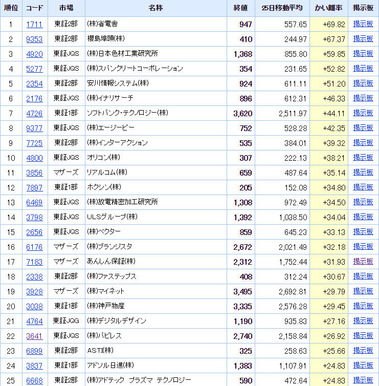This screenshot has height=386, width=379.
Task: Open visited 掲示板 link for code 7183
Action: click(363, 261)
